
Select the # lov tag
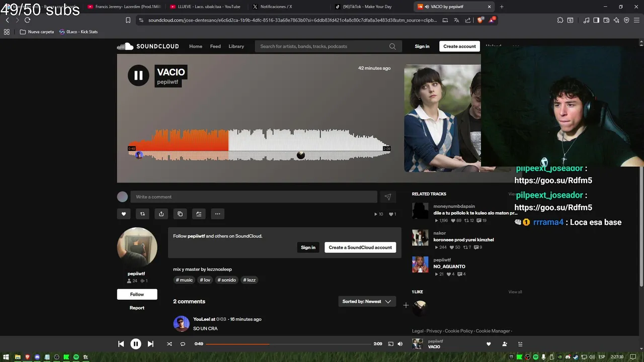(205, 280)
